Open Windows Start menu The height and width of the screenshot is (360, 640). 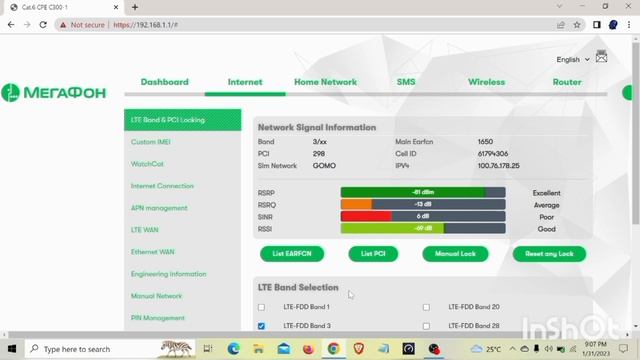pos(12,349)
